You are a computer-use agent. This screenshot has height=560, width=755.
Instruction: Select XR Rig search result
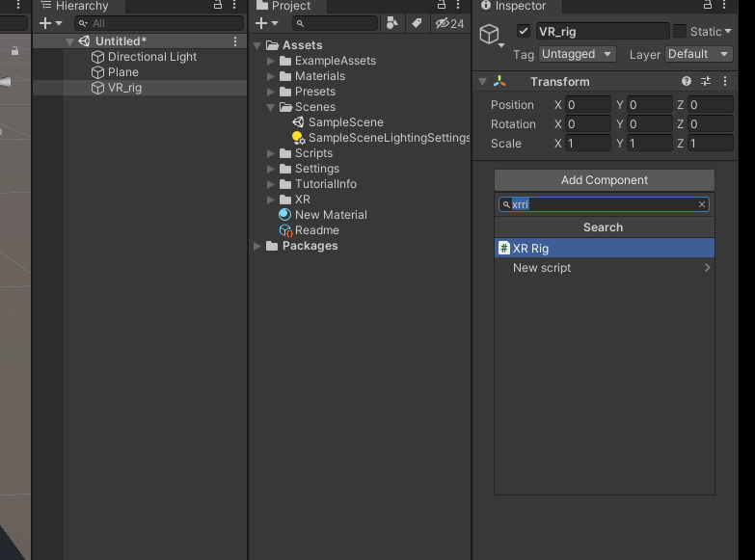pos(605,249)
